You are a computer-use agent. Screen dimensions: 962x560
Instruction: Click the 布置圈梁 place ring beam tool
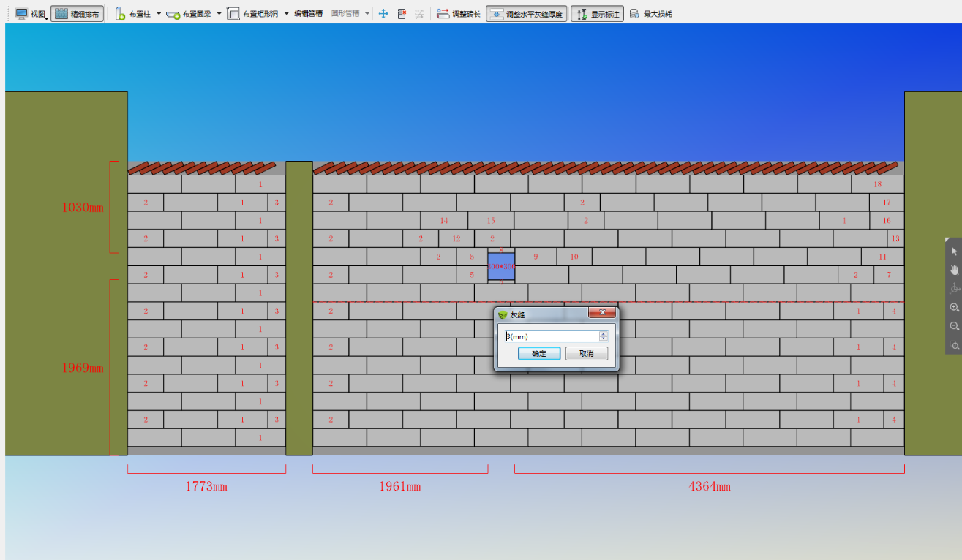coord(189,14)
